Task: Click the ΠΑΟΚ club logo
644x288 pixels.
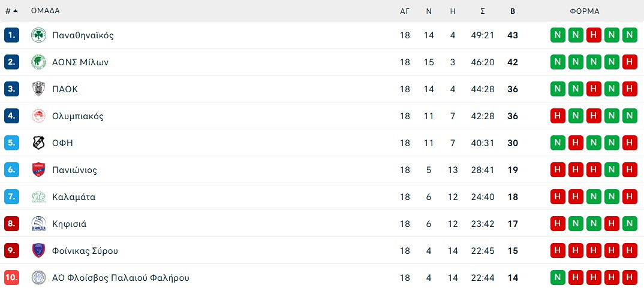Action: pyautogui.click(x=38, y=89)
